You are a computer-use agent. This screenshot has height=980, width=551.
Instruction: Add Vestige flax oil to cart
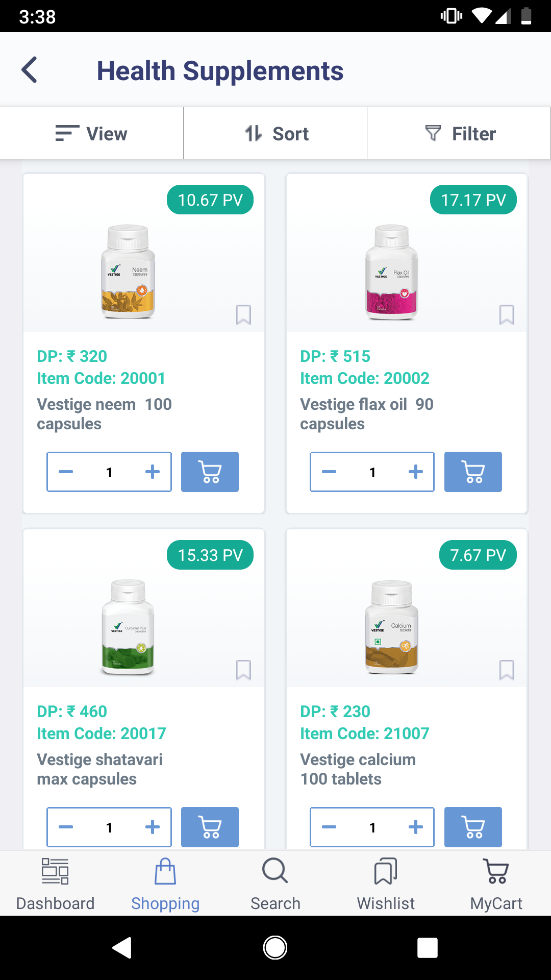[473, 472]
